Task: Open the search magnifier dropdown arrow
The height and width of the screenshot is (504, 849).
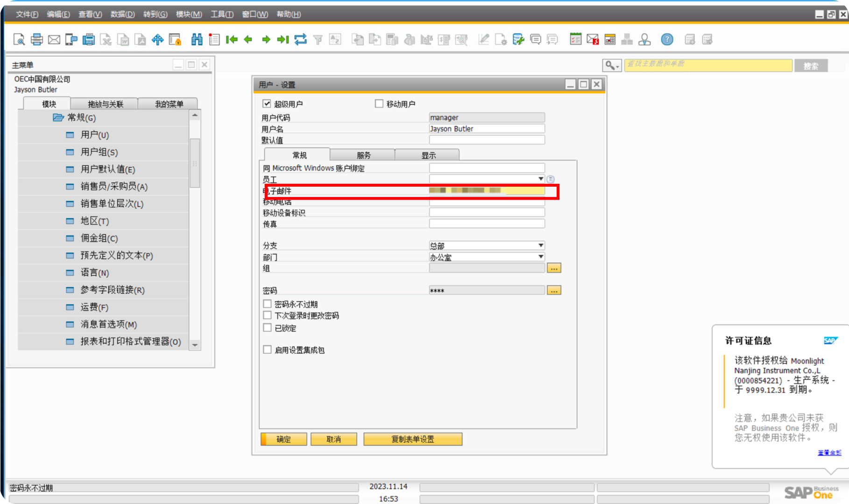Action: coord(617,66)
